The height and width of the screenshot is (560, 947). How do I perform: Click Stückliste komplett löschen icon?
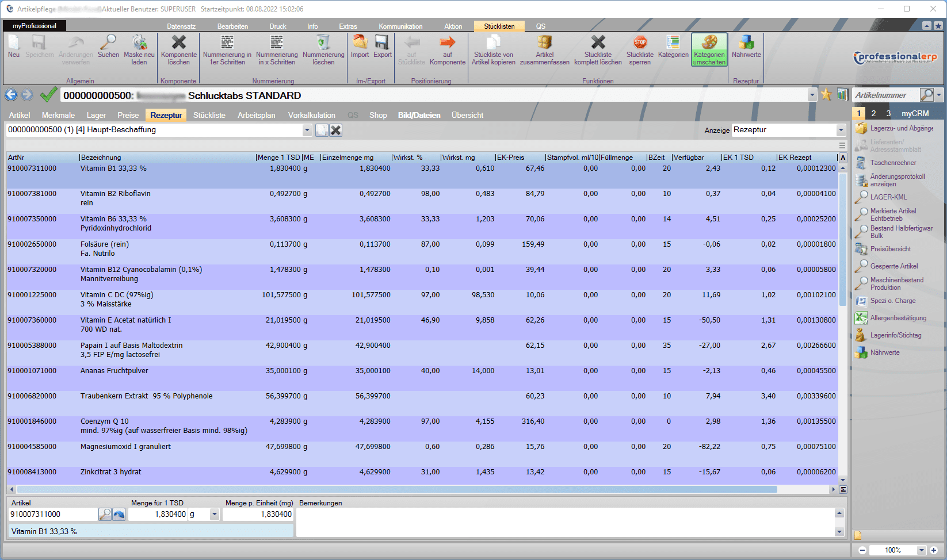click(598, 43)
